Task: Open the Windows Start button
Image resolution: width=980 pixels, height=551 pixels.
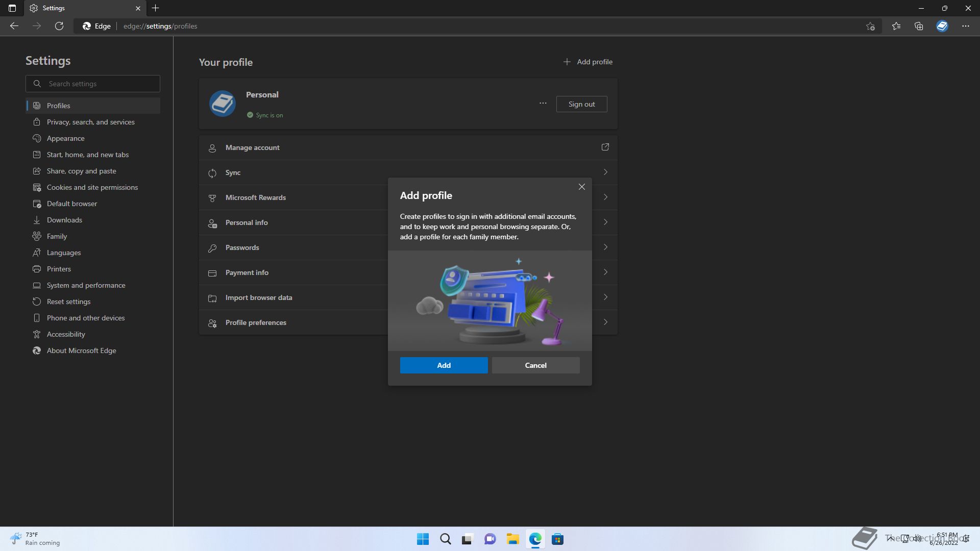Action: tap(423, 539)
